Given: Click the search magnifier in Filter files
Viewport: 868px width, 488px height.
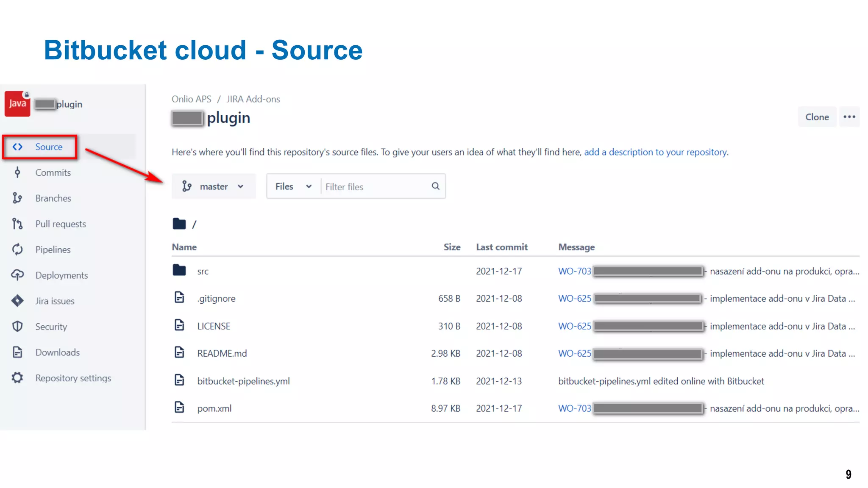Looking at the screenshot, I should 435,186.
